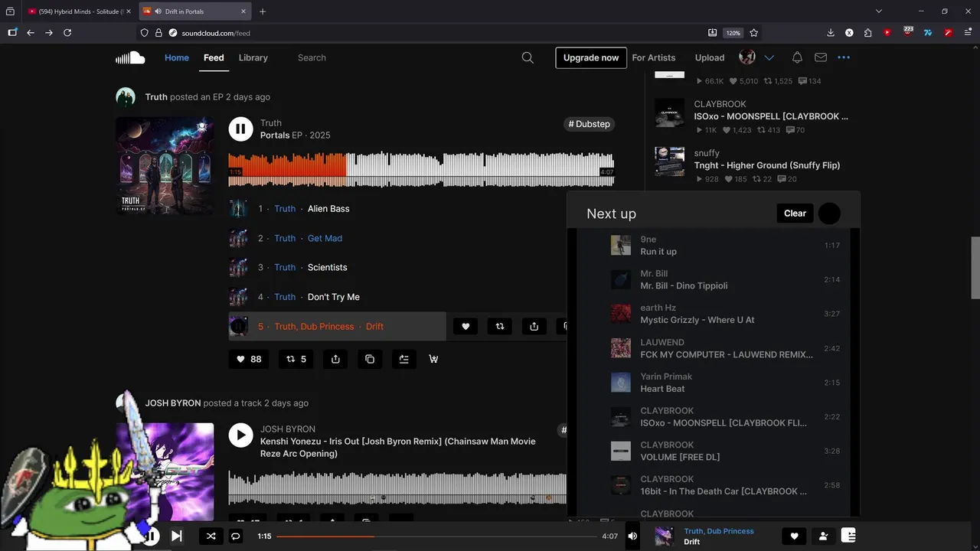
Task: Click the browser reload button
Action: [67, 33]
